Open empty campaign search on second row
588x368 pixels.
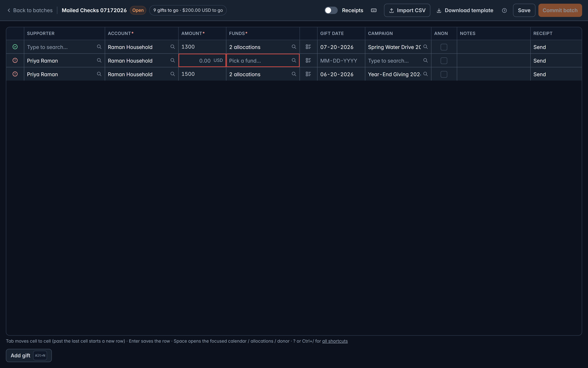click(x=398, y=60)
